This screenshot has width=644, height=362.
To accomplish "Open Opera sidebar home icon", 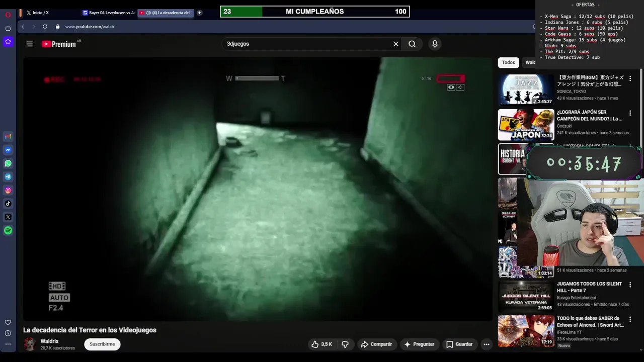I will point(8,28).
